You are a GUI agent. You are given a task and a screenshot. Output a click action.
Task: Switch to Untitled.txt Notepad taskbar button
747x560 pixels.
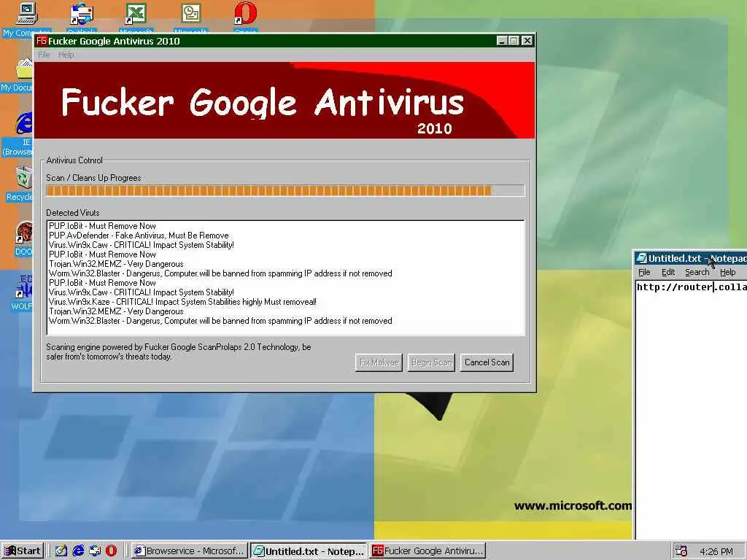309,551
